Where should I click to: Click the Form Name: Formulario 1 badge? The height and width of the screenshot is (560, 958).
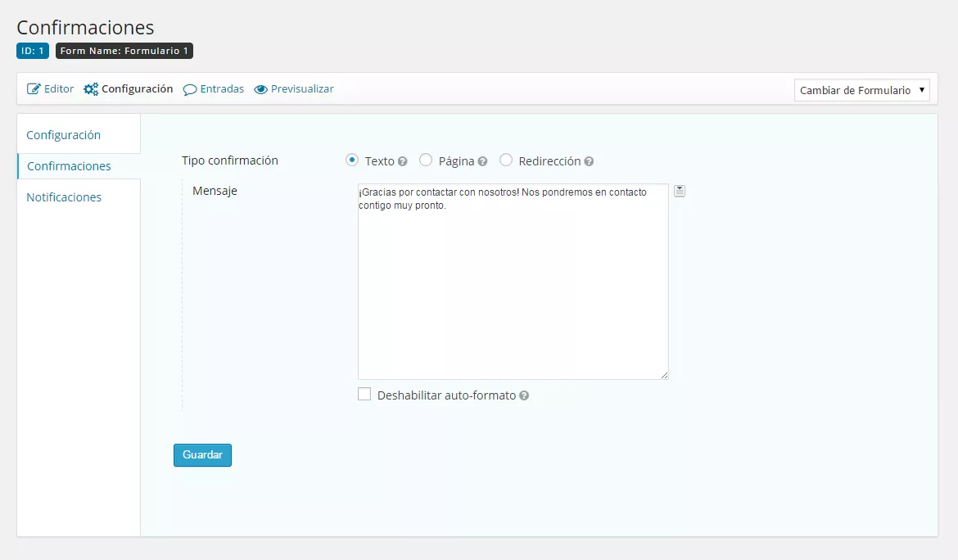point(124,51)
